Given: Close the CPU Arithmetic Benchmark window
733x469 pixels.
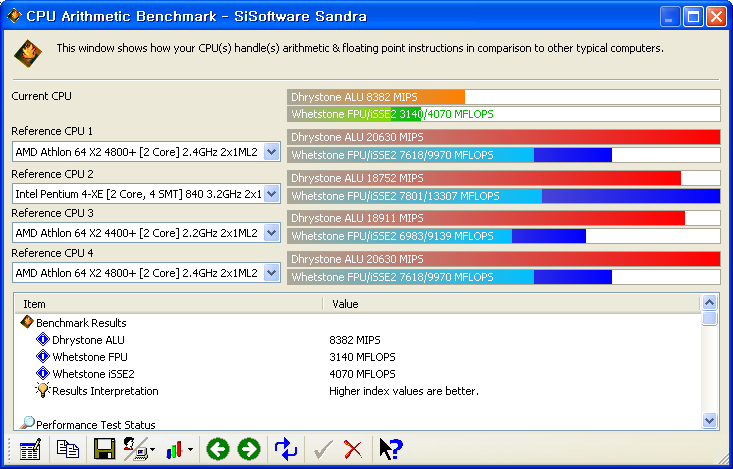Looking at the screenshot, I should [716, 17].
